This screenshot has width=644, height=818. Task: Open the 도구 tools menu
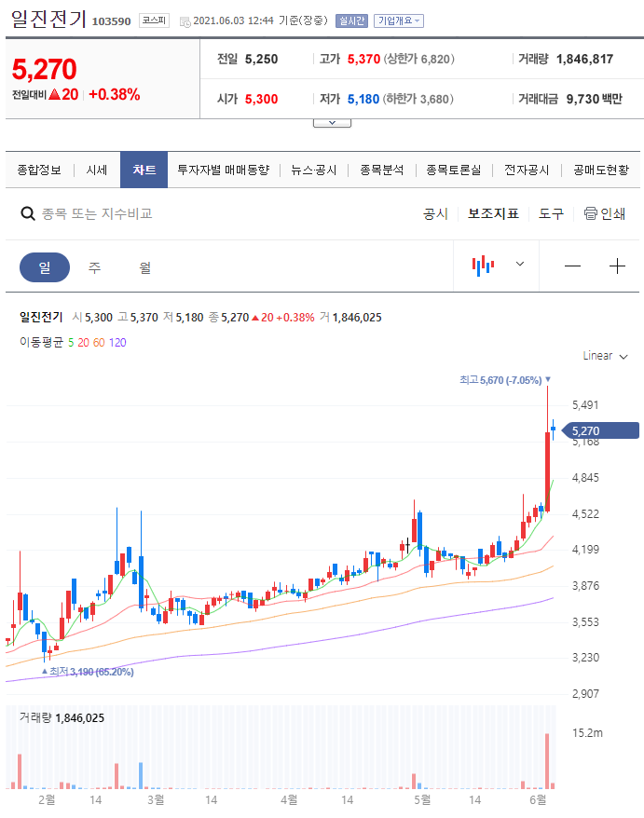pos(551,213)
